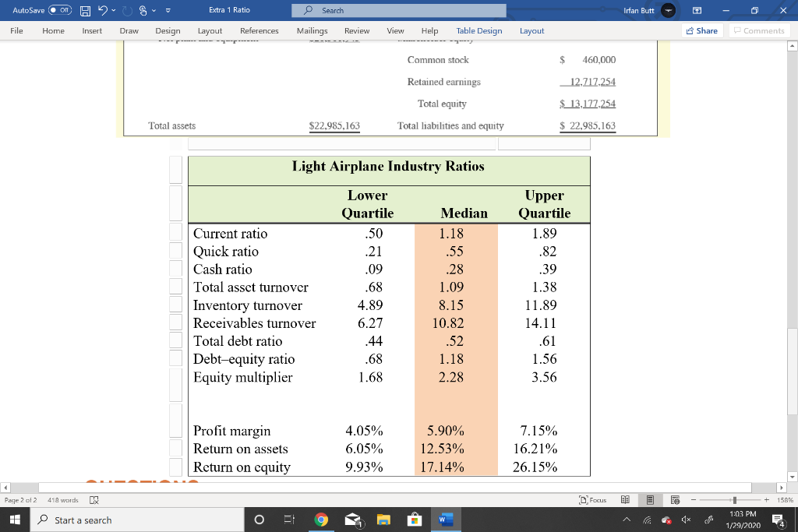Image resolution: width=798 pixels, height=532 pixels.
Task: Switch to the Design tab
Action: pos(168,30)
